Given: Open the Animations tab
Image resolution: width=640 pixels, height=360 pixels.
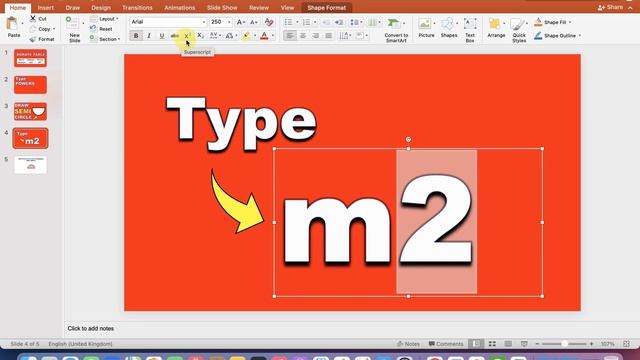Looking at the screenshot, I should tap(180, 7).
